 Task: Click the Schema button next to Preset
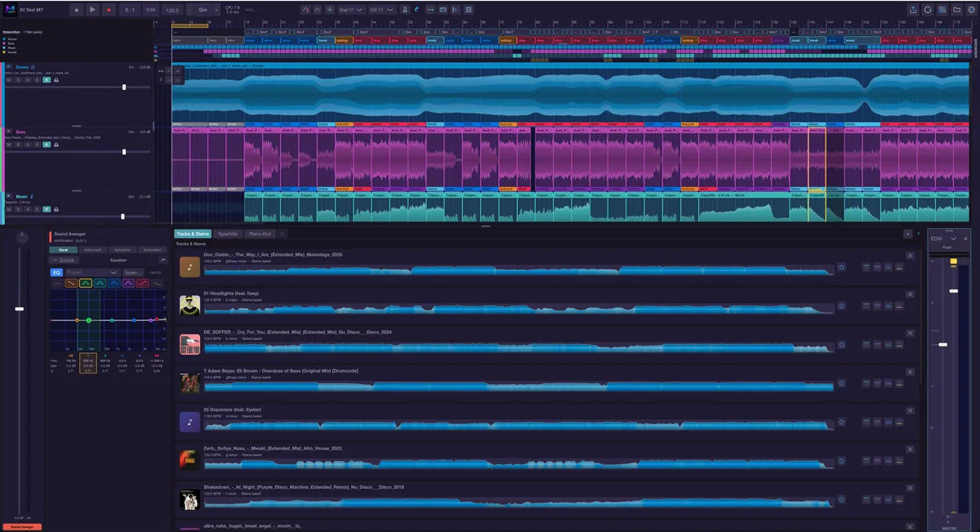tap(133, 272)
